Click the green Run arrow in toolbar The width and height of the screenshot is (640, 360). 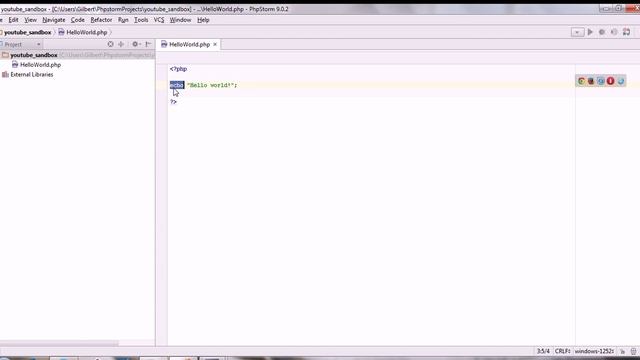click(590, 32)
